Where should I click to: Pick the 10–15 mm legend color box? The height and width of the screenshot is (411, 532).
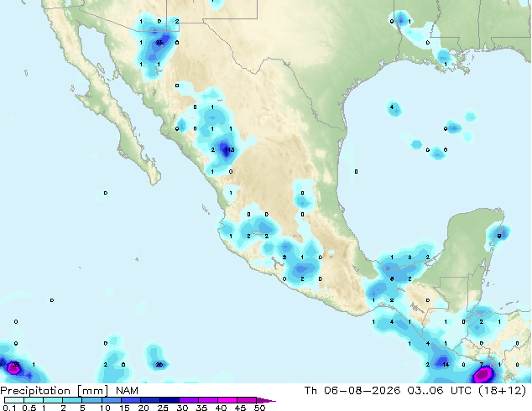point(111,400)
